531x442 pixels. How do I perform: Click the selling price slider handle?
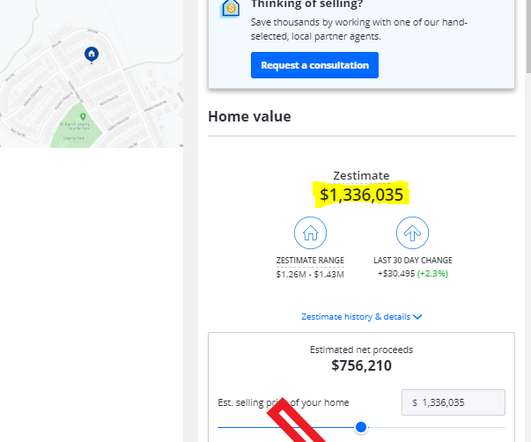pyautogui.click(x=361, y=427)
